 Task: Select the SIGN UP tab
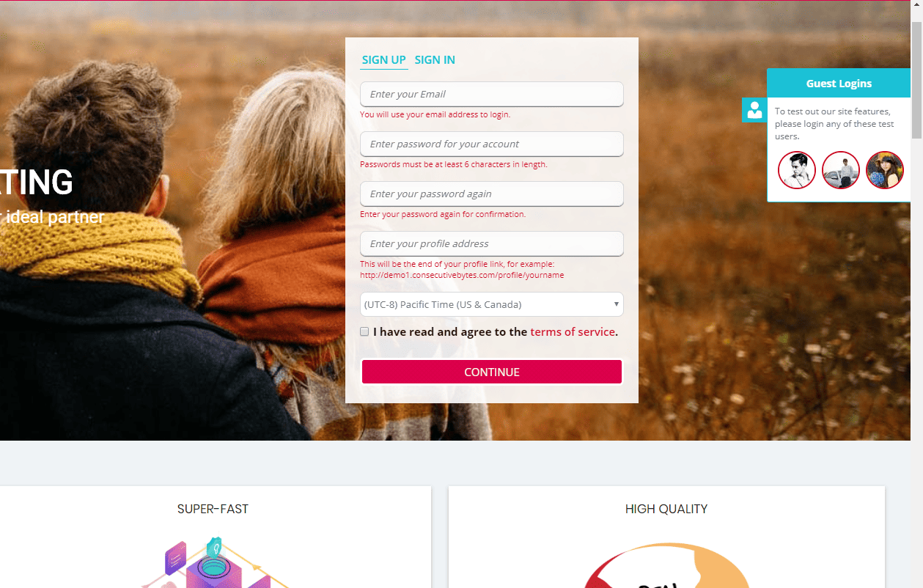tap(384, 60)
